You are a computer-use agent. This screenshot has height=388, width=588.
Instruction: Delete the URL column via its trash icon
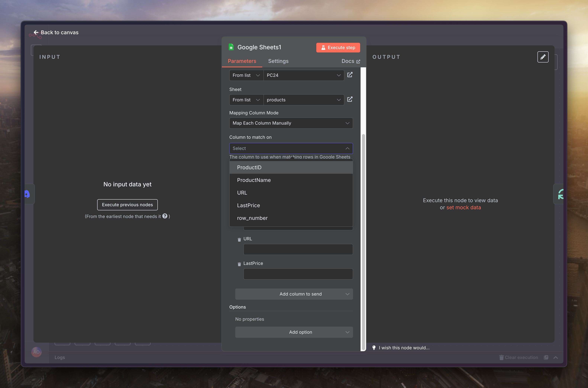click(239, 240)
